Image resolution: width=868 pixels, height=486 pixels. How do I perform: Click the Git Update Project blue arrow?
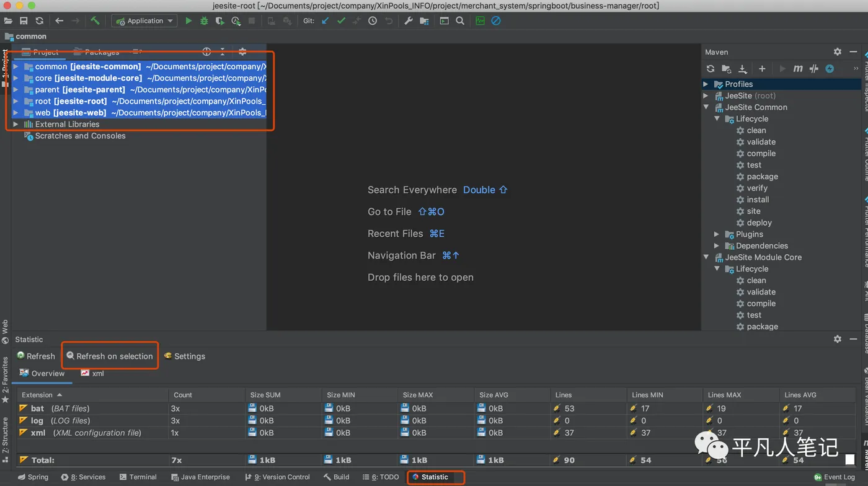[x=325, y=21]
